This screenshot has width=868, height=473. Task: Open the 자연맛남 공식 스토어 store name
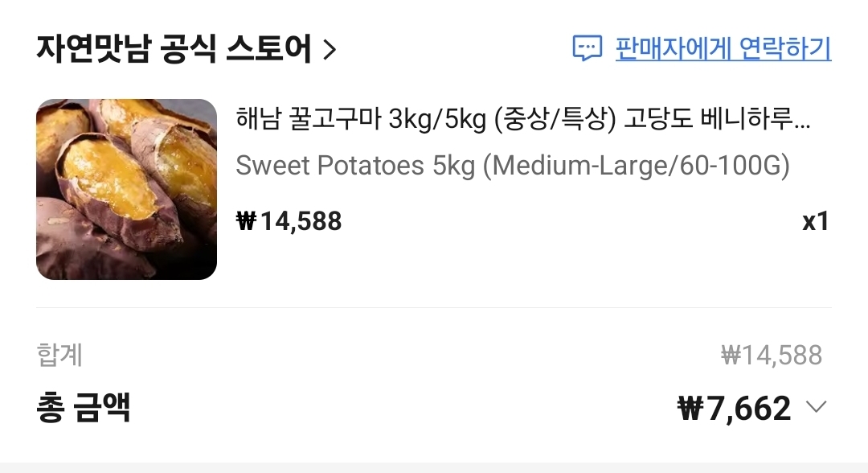[x=174, y=50]
